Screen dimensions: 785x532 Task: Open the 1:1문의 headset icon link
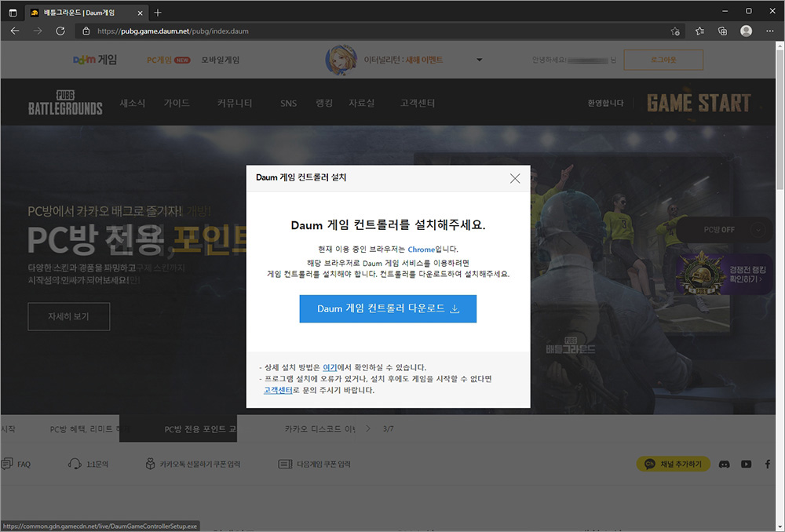[88, 464]
